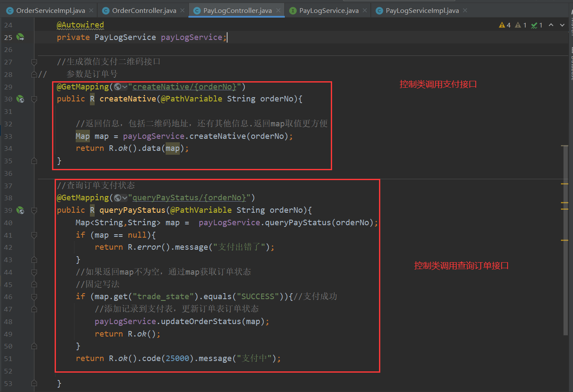The image size is (573, 392).
Task: Click the fold end marker on line 50
Action: pyautogui.click(x=34, y=346)
